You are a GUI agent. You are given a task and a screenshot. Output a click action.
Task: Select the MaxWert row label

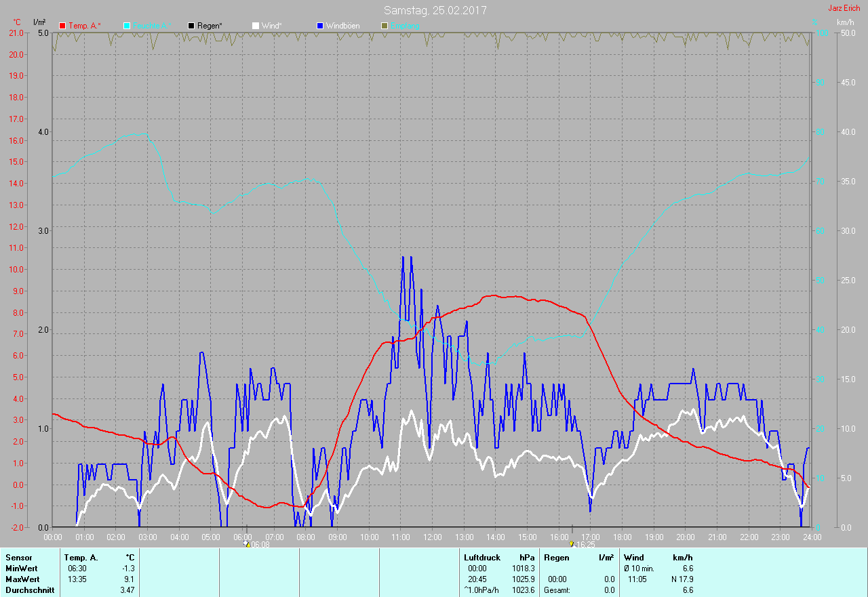pos(22,579)
